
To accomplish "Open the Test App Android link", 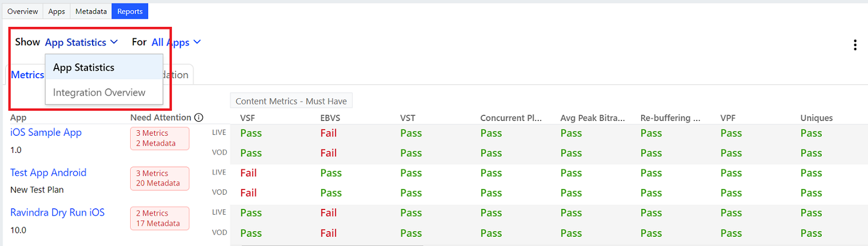I will [x=49, y=172].
